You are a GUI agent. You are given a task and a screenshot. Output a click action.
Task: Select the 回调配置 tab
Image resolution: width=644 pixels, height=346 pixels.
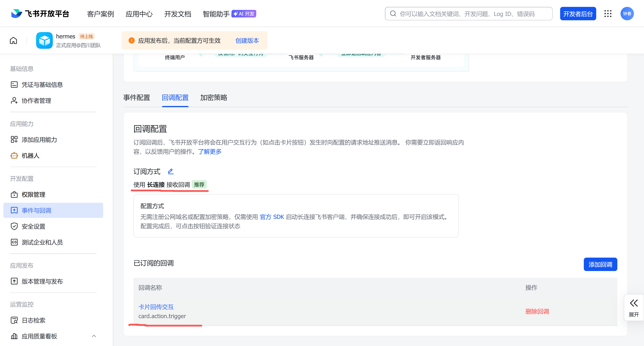[175, 97]
